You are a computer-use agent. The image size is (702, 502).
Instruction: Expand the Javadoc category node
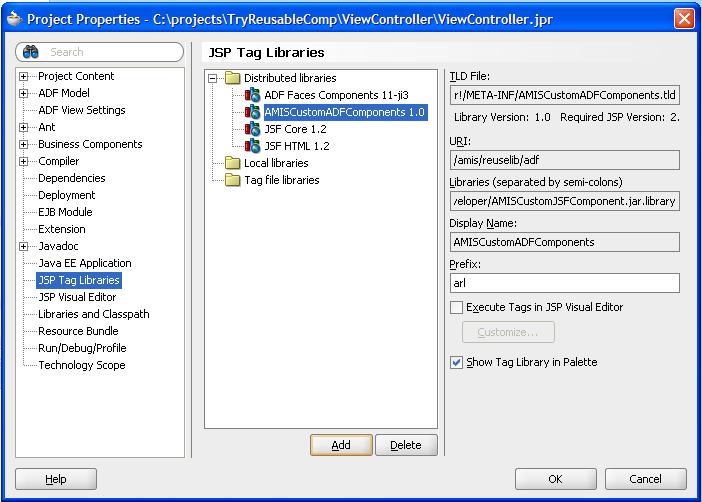[x=24, y=246]
